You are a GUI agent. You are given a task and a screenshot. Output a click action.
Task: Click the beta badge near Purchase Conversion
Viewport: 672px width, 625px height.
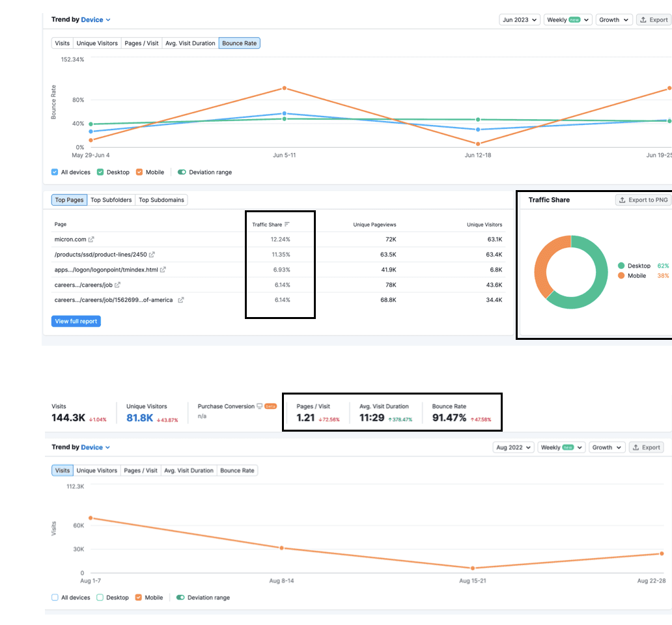270,406
